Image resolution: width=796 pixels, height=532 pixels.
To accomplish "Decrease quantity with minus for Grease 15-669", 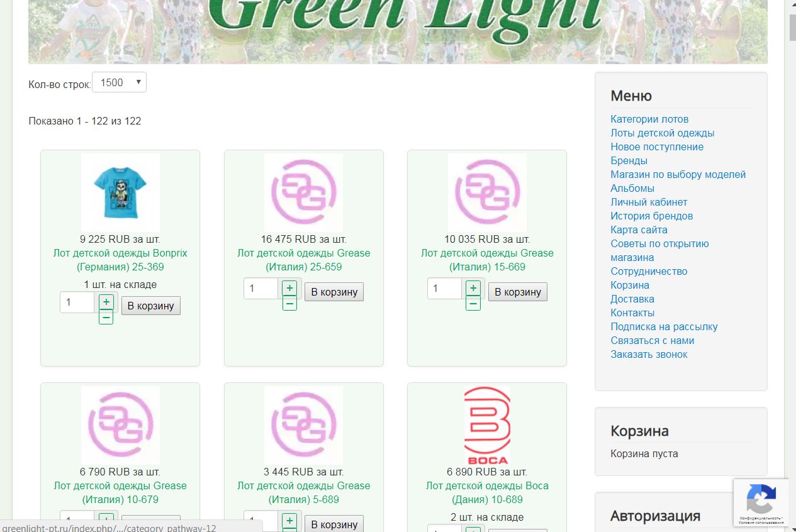I will [473, 304].
